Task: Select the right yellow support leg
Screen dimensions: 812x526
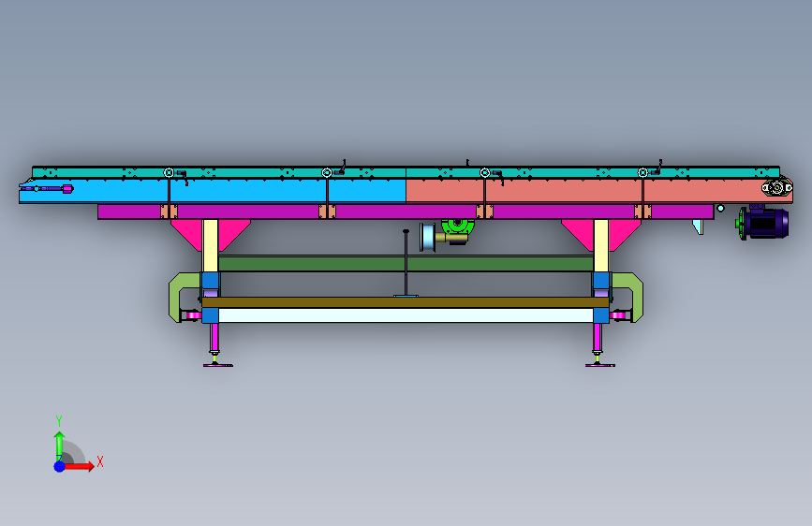Action: [600, 245]
